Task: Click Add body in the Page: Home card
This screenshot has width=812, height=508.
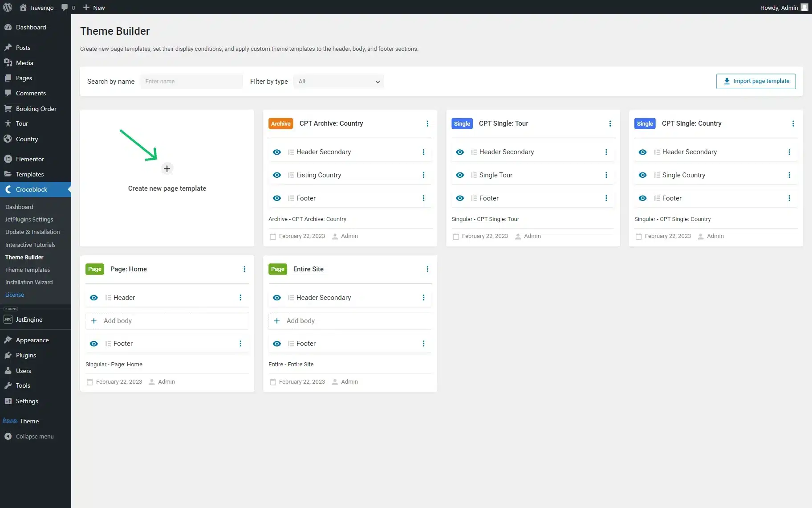Action: coord(167,321)
